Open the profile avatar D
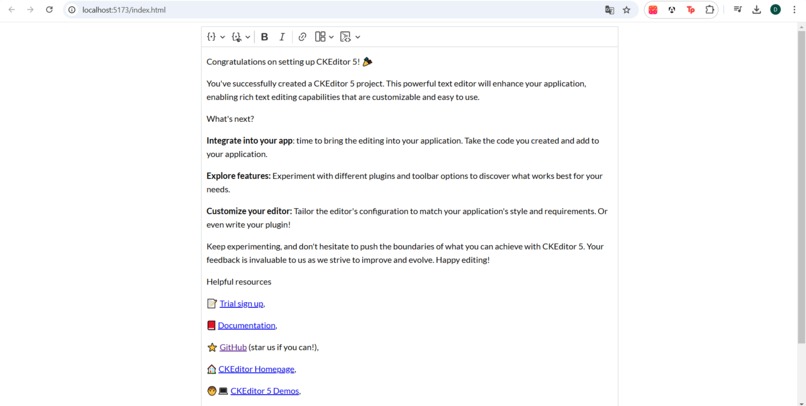 pyautogui.click(x=776, y=10)
